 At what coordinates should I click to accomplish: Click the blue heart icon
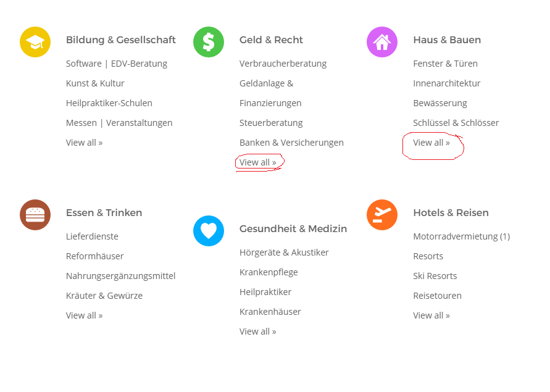point(209,231)
